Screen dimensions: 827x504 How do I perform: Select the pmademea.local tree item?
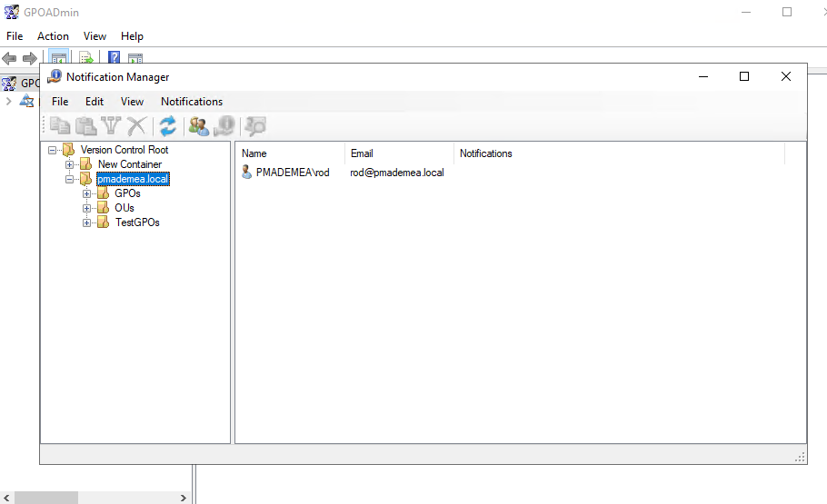point(133,179)
